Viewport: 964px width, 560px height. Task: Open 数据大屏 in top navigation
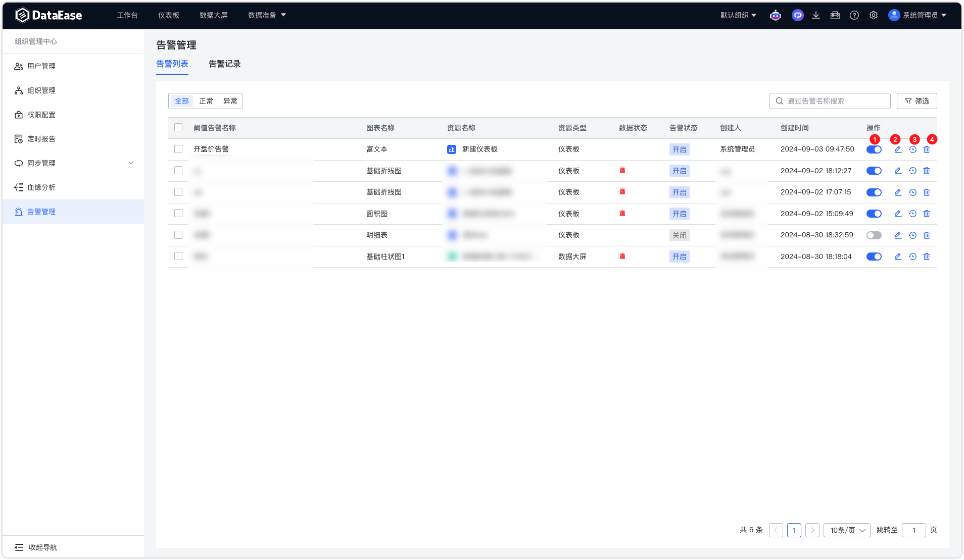coord(214,15)
